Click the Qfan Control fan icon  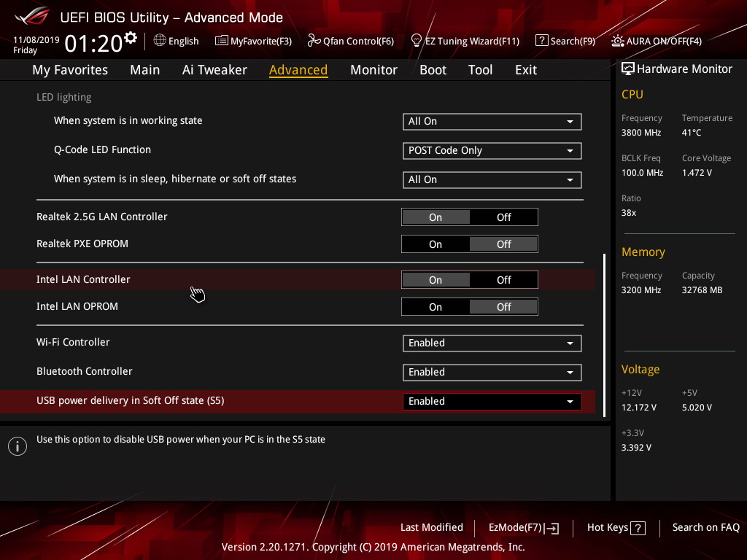[x=314, y=41]
